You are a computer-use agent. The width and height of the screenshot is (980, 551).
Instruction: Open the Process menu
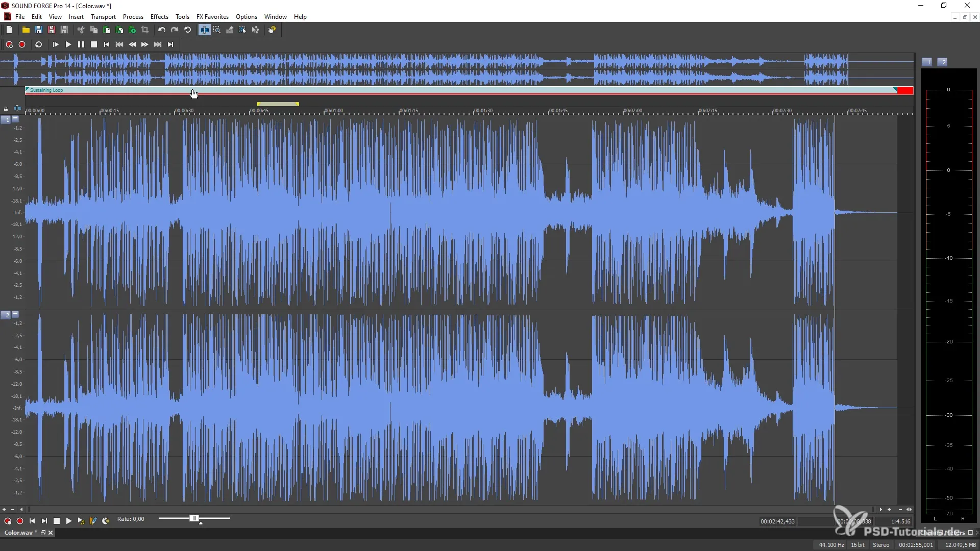click(133, 16)
